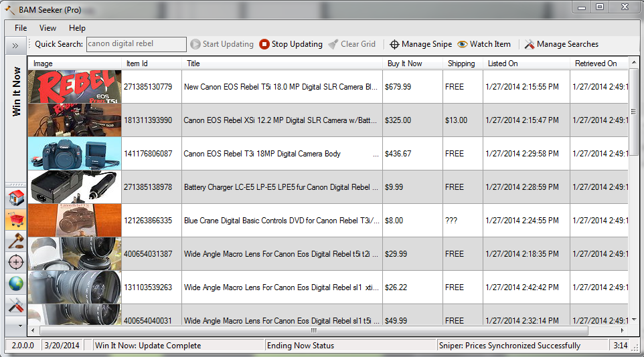Sort by Image column header
Image resolution: width=644 pixels, height=357 pixels.
pyautogui.click(x=75, y=64)
